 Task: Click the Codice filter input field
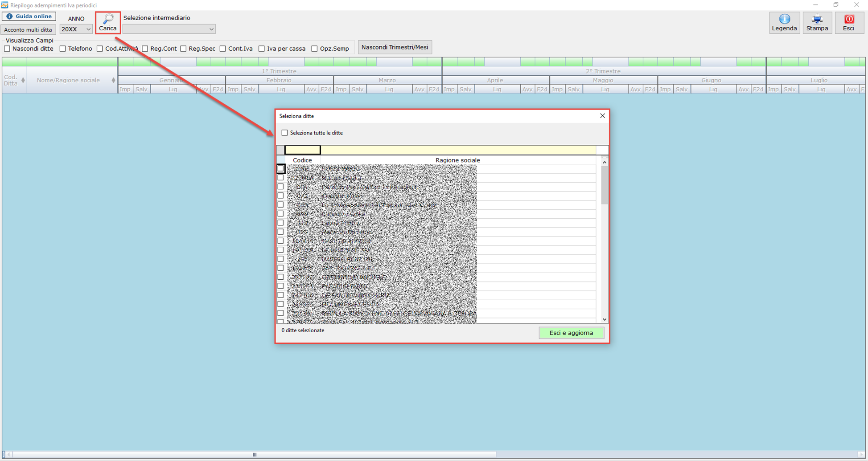click(303, 150)
